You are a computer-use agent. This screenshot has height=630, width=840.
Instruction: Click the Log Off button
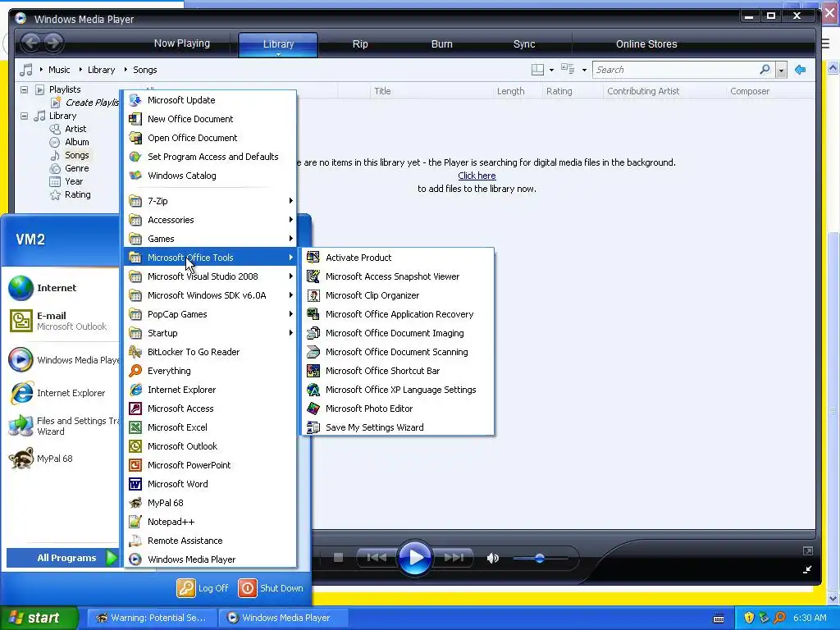click(203, 588)
